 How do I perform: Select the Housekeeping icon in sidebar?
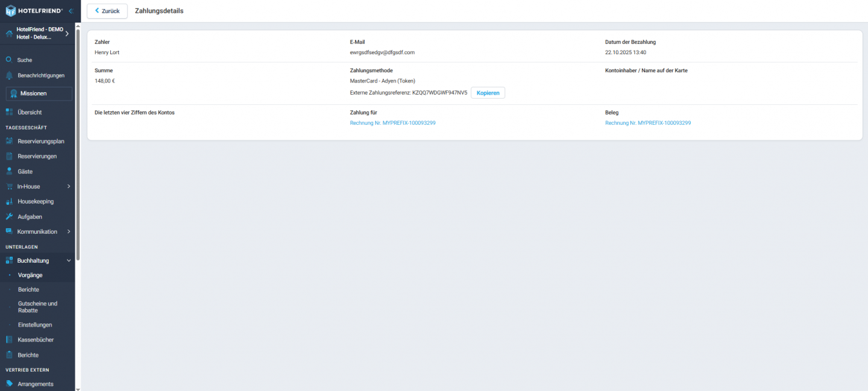click(x=9, y=201)
